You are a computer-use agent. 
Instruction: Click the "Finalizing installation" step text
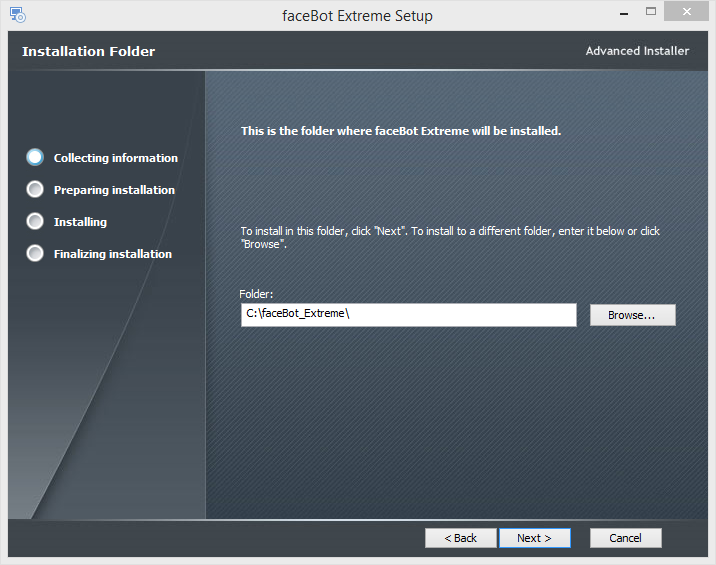tap(113, 254)
